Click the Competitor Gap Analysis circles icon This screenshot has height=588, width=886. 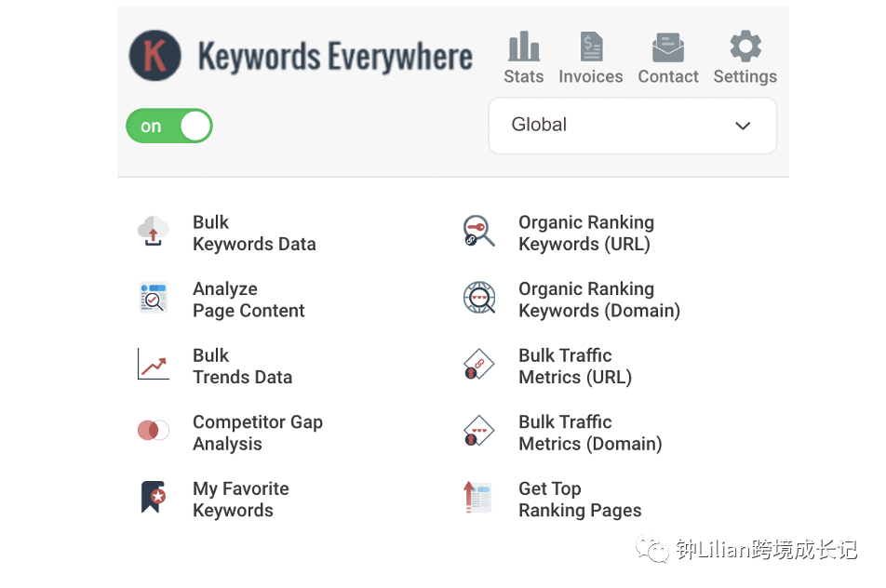coord(154,431)
